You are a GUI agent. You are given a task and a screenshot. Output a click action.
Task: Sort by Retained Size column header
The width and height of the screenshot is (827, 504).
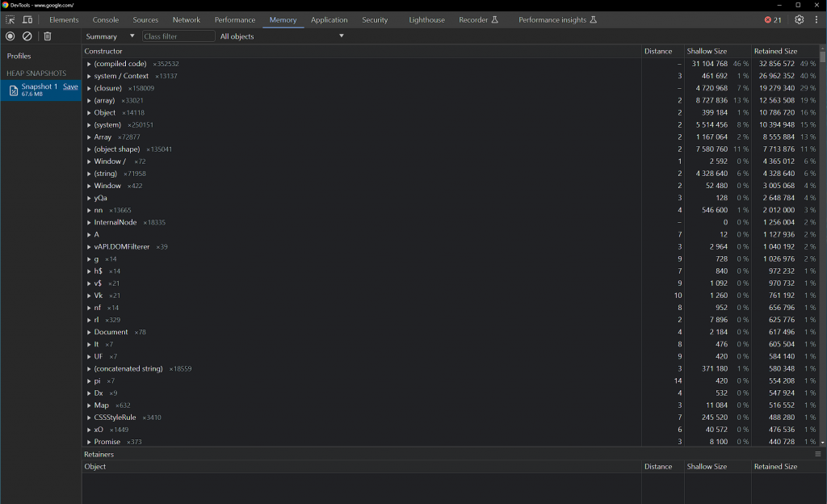(x=775, y=51)
